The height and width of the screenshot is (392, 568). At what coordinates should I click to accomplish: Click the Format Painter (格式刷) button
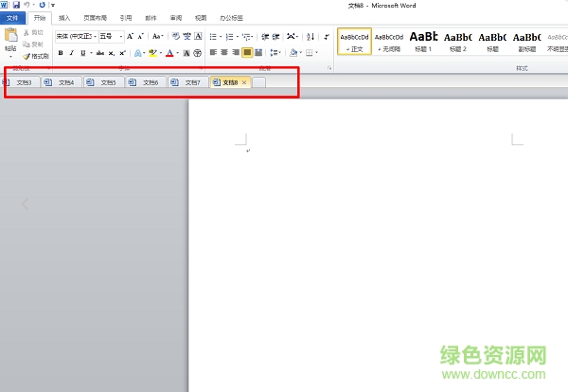34,57
